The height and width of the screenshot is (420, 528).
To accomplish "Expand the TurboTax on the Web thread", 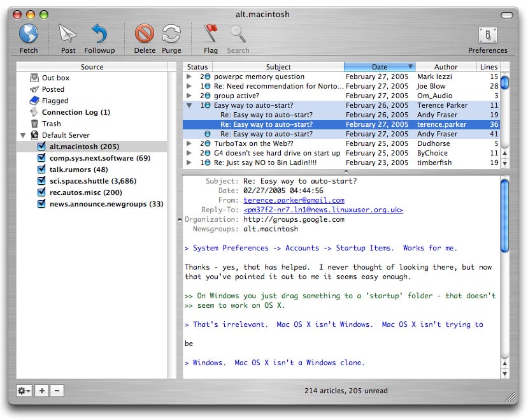I will click(189, 143).
